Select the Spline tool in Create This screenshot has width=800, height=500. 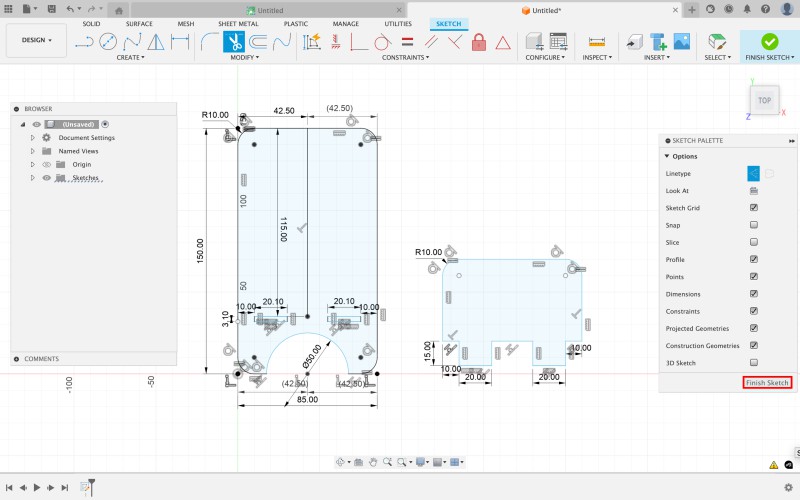pyautogui.click(x=132, y=42)
